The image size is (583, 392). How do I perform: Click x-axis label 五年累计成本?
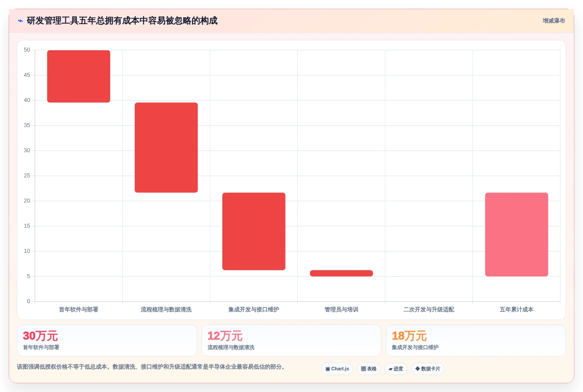(x=516, y=310)
